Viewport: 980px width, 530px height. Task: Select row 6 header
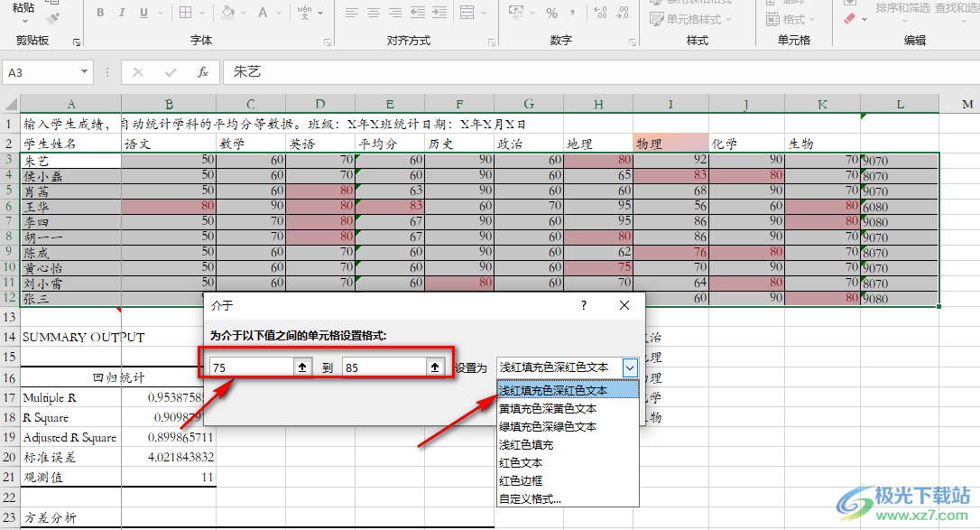pyautogui.click(x=9, y=206)
